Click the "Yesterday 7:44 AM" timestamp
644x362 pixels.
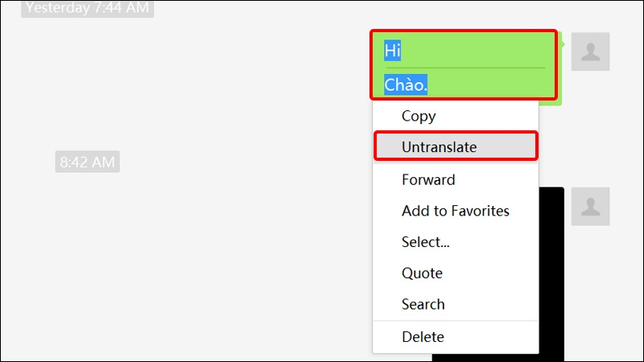click(x=87, y=9)
